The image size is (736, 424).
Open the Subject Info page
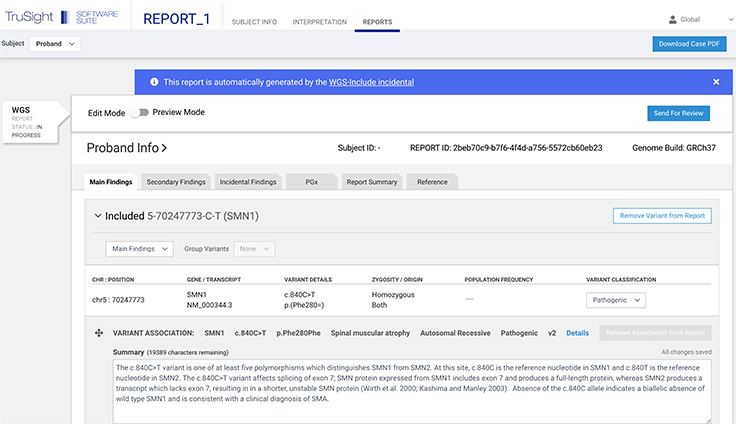click(x=254, y=21)
